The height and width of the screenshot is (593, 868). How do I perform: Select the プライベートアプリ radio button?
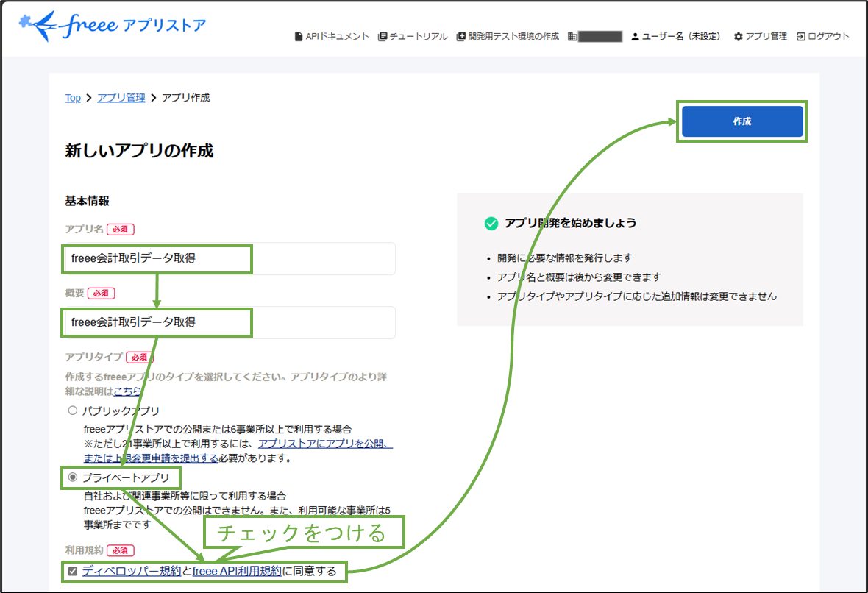(x=73, y=478)
